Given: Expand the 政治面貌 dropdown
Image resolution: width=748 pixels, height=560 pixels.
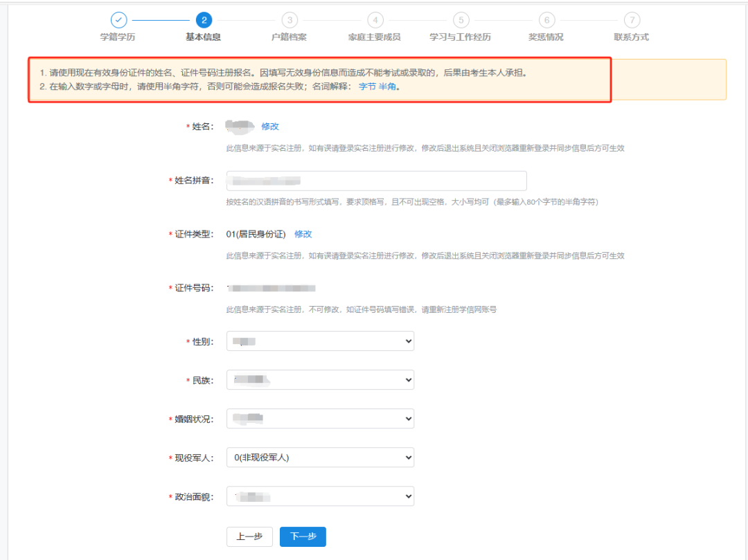Looking at the screenshot, I should point(320,496).
